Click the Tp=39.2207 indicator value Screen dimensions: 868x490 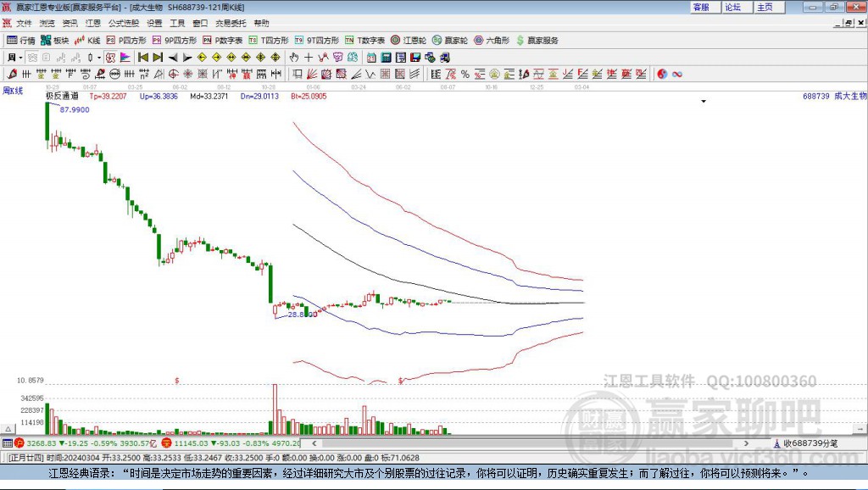pyautogui.click(x=108, y=96)
